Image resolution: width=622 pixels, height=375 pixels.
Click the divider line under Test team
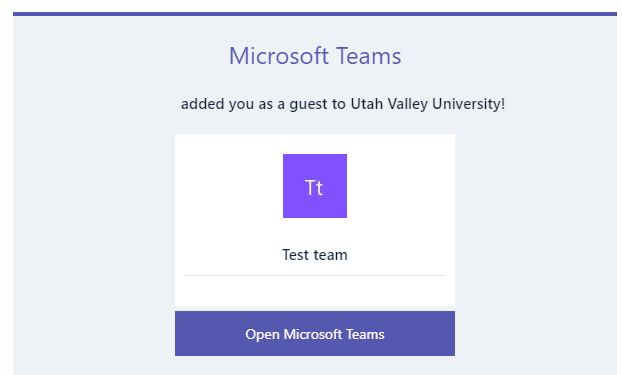(315, 275)
